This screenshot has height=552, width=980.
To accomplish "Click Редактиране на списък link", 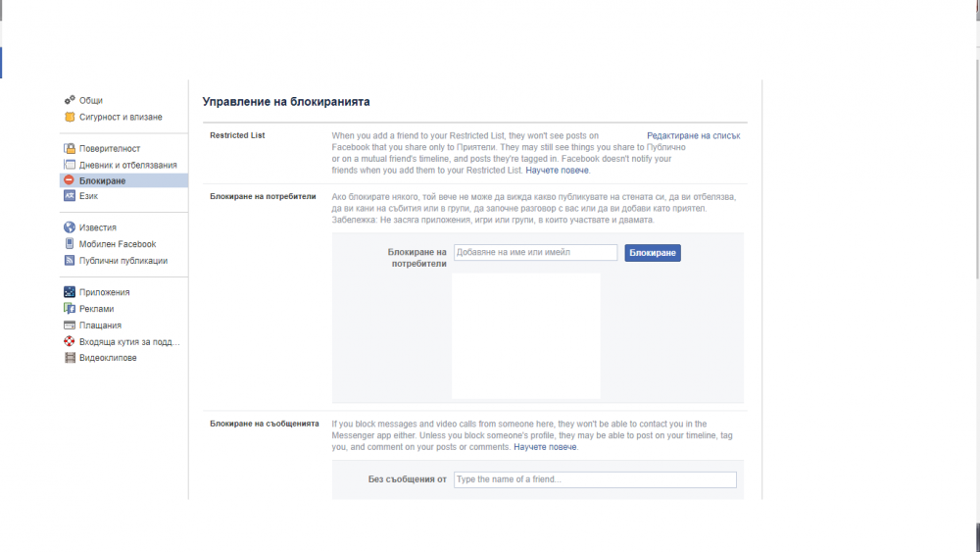I will click(693, 135).
